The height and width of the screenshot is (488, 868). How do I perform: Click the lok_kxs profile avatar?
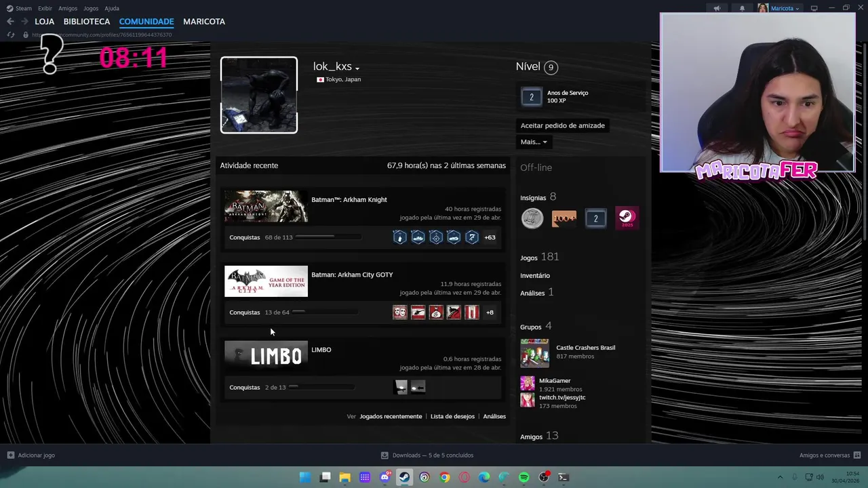[x=259, y=95]
